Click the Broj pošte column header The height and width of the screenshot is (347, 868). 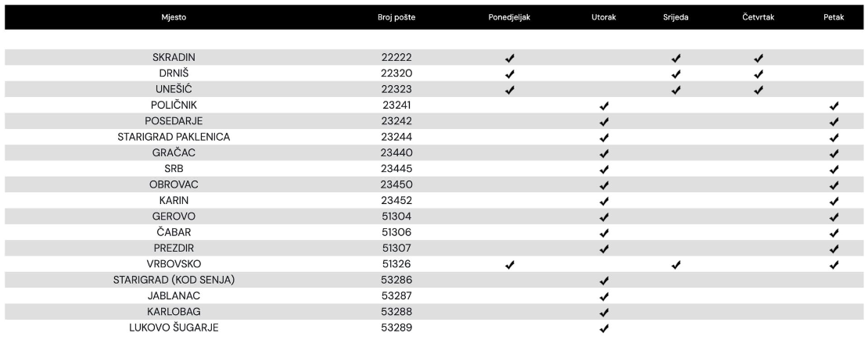(396, 17)
